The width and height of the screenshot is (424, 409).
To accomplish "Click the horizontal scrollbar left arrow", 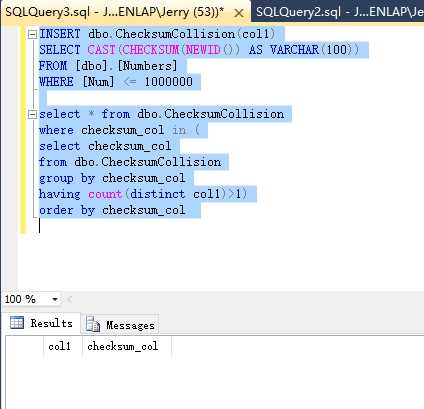I will (x=69, y=299).
